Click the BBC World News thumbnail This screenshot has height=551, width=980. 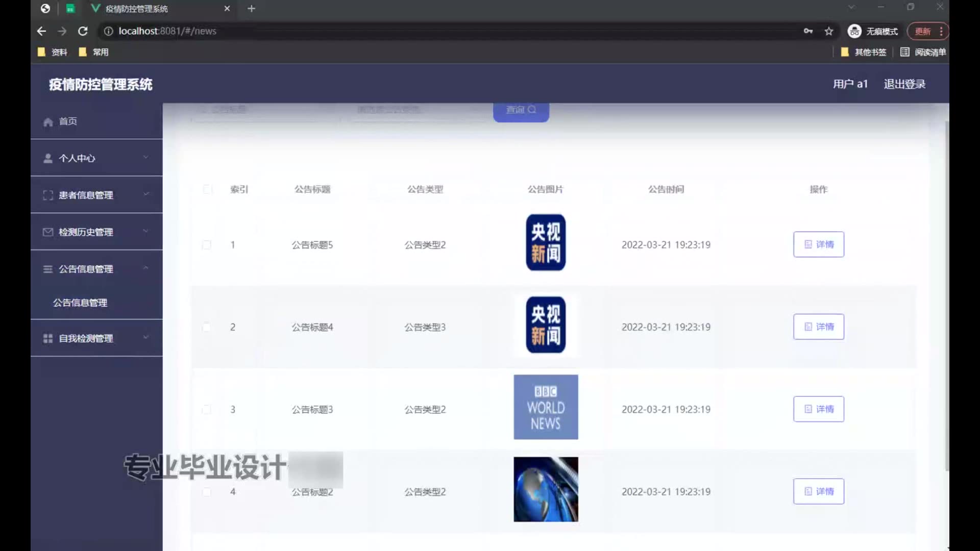tap(546, 407)
